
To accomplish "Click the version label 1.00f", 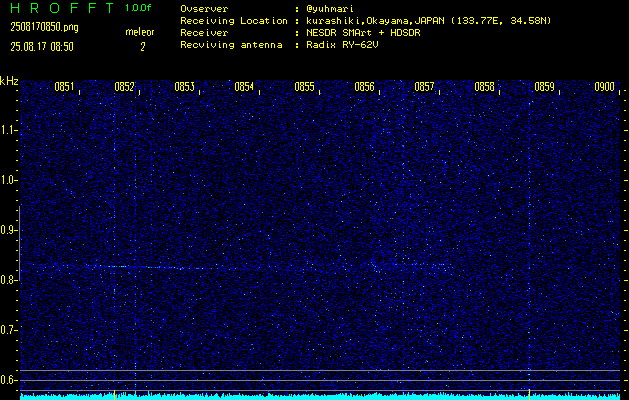I will 138,8.
